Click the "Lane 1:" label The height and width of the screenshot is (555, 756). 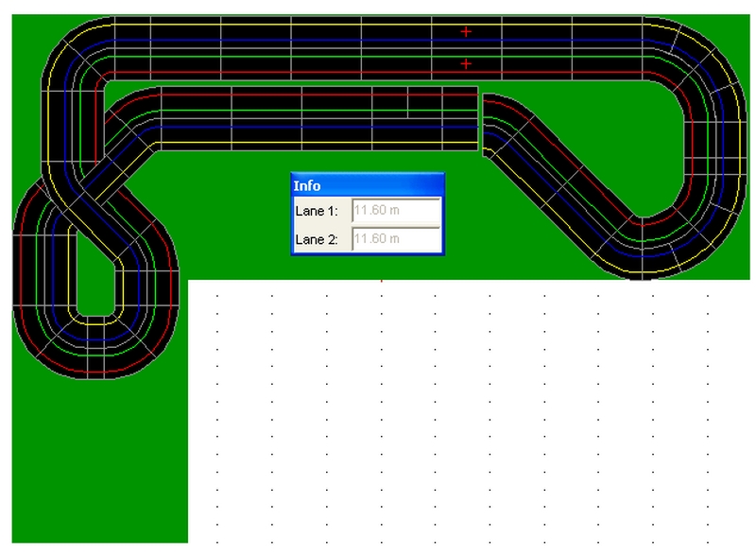click(316, 212)
